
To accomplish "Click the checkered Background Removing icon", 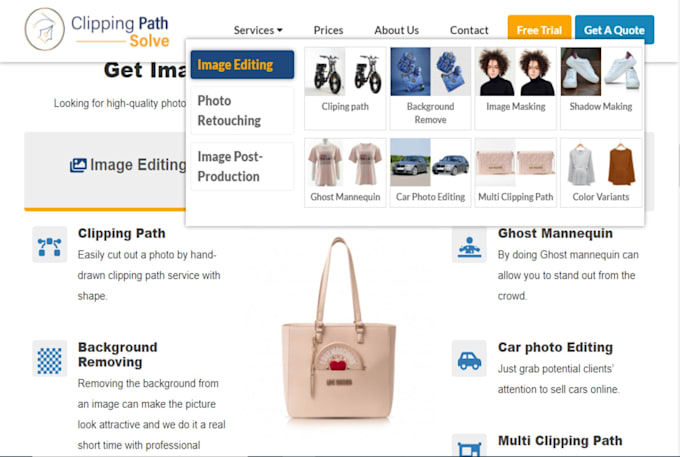I will (49, 359).
